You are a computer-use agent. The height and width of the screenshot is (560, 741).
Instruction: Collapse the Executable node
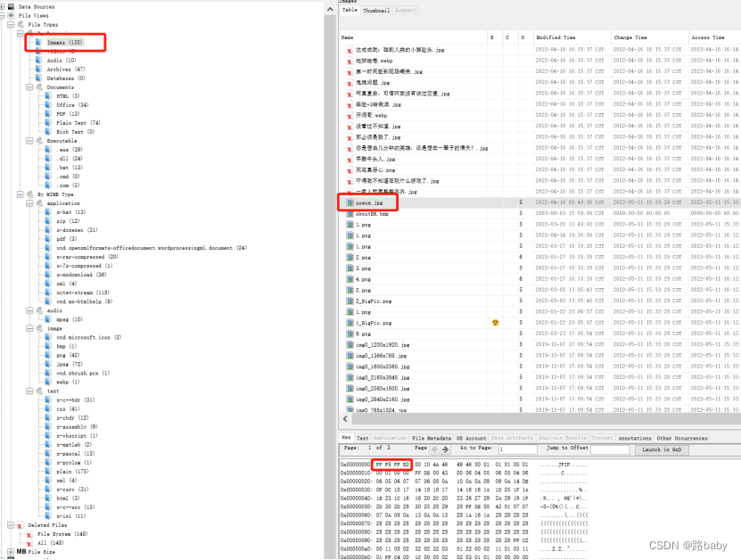29,141
